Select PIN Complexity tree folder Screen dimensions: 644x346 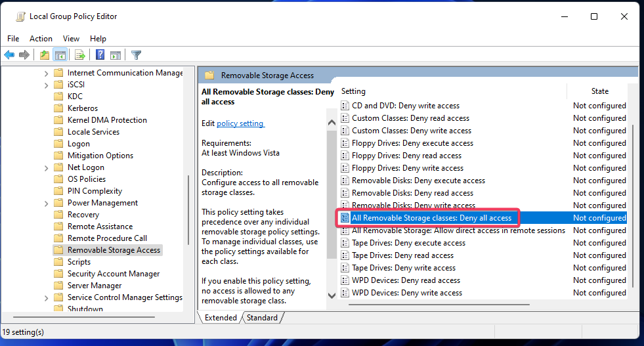[95, 191]
